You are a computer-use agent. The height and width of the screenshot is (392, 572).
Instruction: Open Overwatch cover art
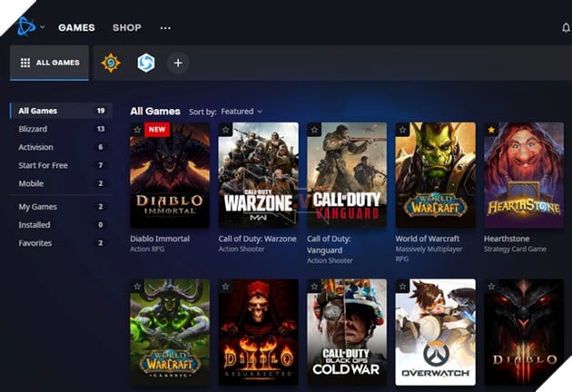tap(436, 332)
